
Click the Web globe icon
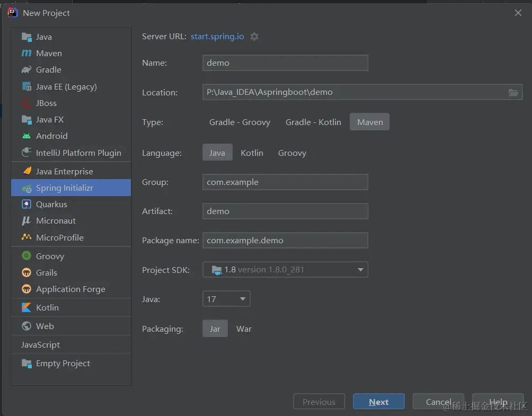[x=26, y=326]
